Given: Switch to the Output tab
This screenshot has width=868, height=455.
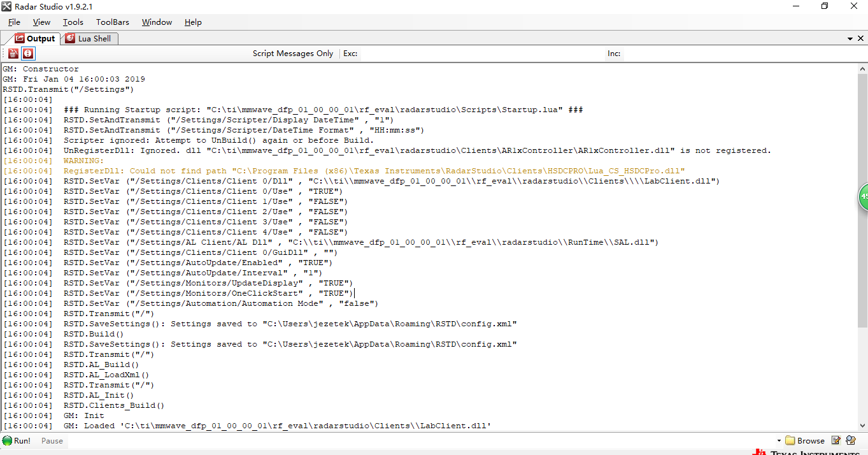Looking at the screenshot, I should (x=35, y=38).
